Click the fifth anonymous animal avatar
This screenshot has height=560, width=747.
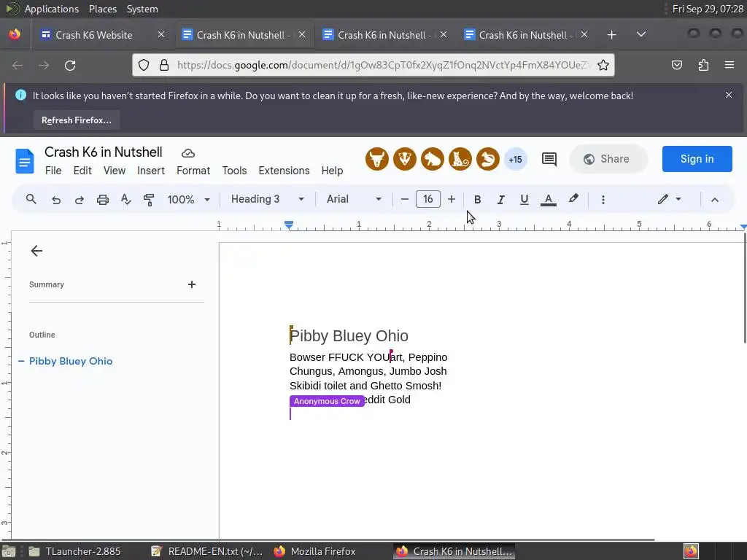[488, 159]
